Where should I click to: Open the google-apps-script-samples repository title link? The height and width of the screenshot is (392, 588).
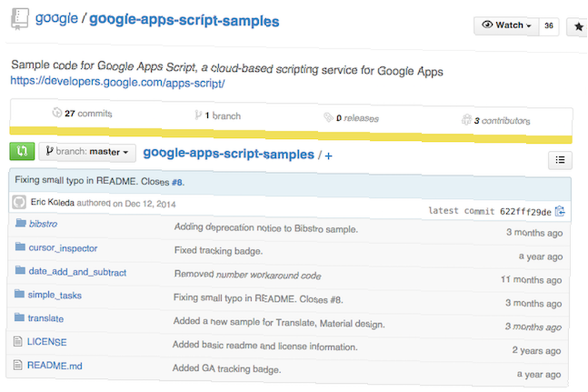point(184,20)
